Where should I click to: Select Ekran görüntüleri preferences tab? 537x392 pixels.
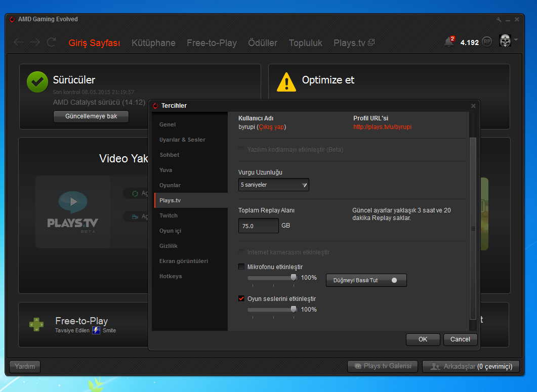(x=190, y=261)
